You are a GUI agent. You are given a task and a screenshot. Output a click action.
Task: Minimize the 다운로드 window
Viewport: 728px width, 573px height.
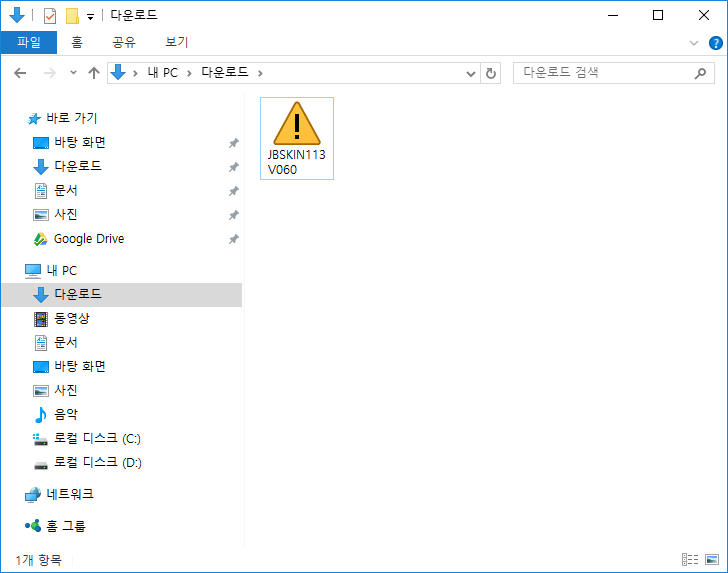[x=613, y=15]
